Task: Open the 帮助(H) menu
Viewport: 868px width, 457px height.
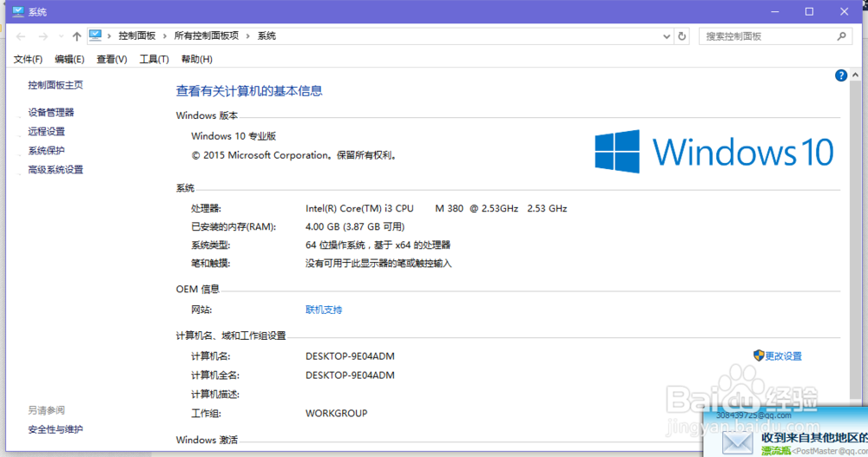Action: tap(196, 59)
